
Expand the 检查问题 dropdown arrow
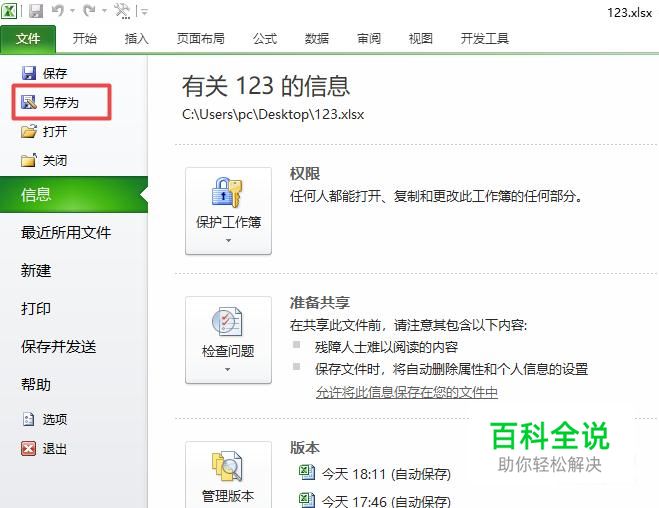(x=228, y=370)
